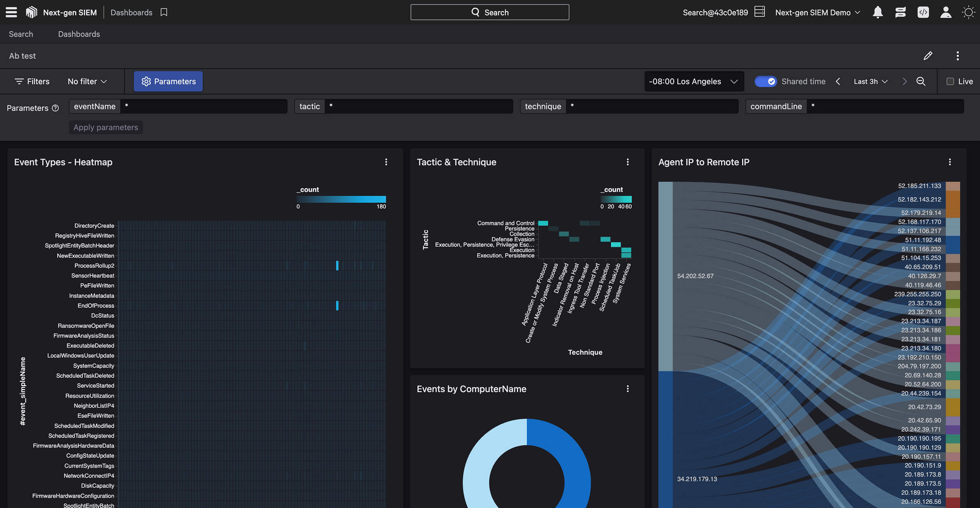Open the -08:00 Los Angeles timezone selector
The width and height of the screenshot is (980, 508).
point(694,81)
